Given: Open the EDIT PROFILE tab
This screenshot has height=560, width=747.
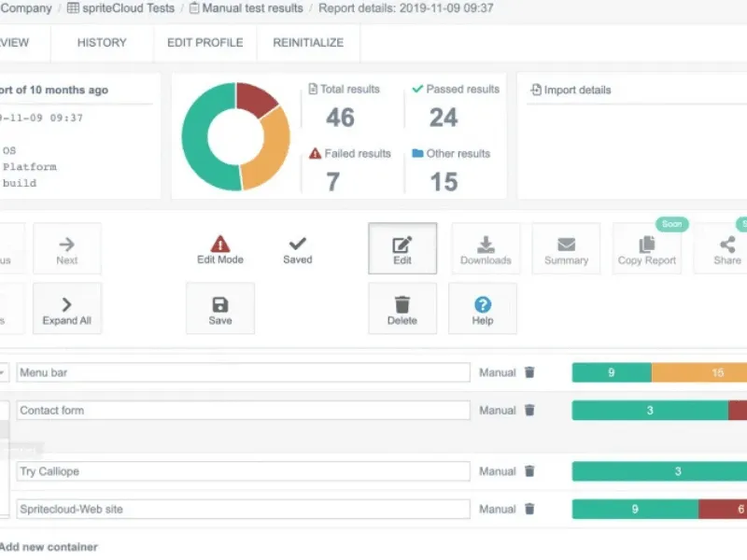Looking at the screenshot, I should pyautogui.click(x=204, y=43).
